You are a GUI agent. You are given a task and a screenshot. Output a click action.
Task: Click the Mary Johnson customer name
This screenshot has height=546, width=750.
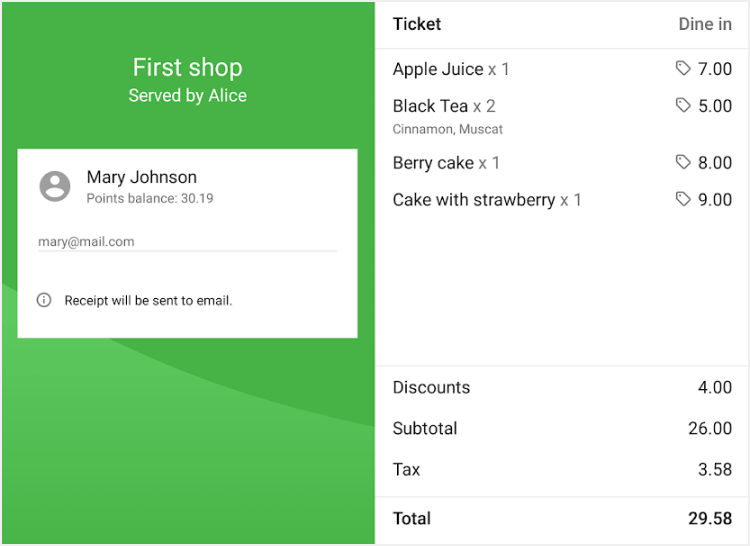(142, 177)
